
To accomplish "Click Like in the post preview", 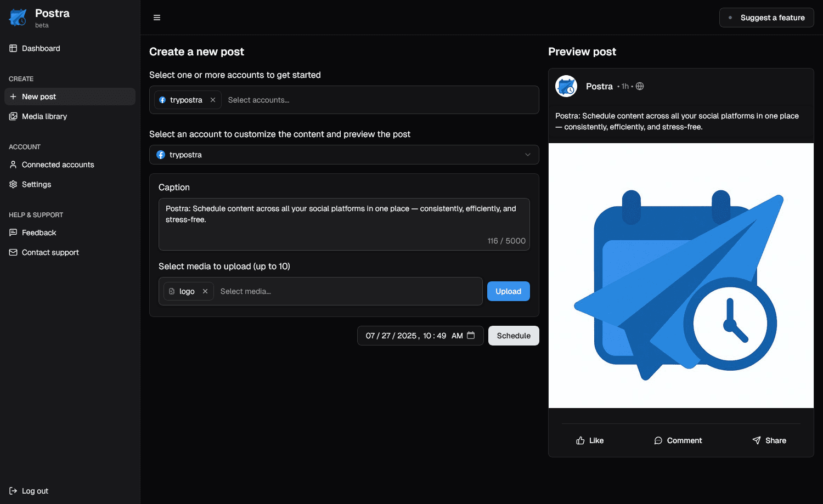I will click(x=590, y=440).
